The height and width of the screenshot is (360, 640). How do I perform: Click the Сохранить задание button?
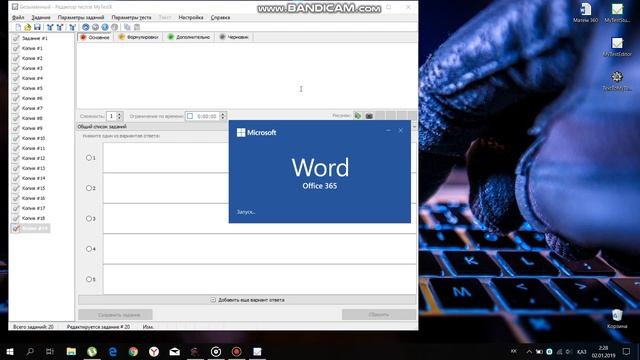click(x=116, y=315)
